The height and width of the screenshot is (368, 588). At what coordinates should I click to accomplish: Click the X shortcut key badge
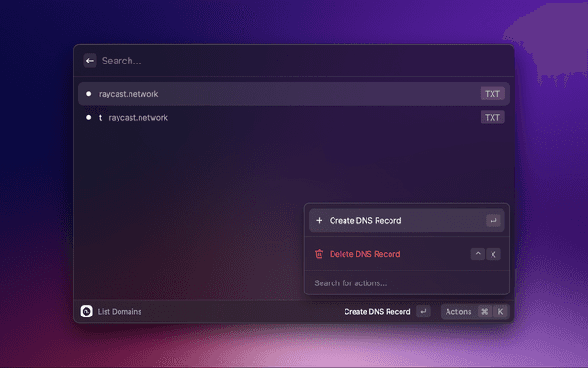pyautogui.click(x=494, y=254)
